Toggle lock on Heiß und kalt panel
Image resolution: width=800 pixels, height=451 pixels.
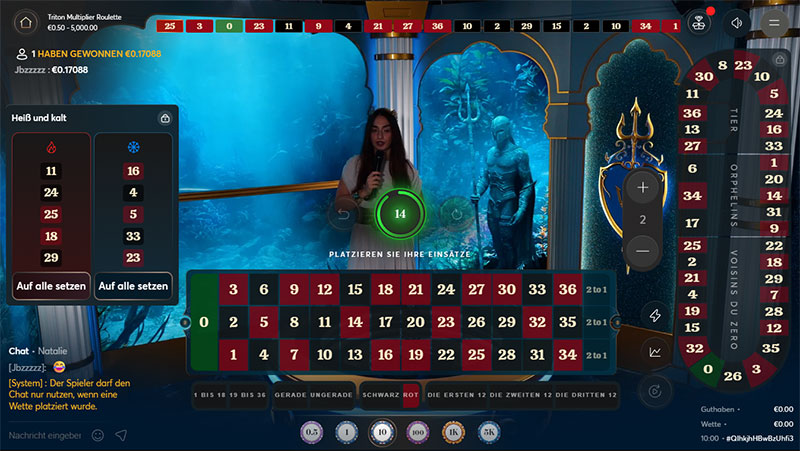pos(165,118)
